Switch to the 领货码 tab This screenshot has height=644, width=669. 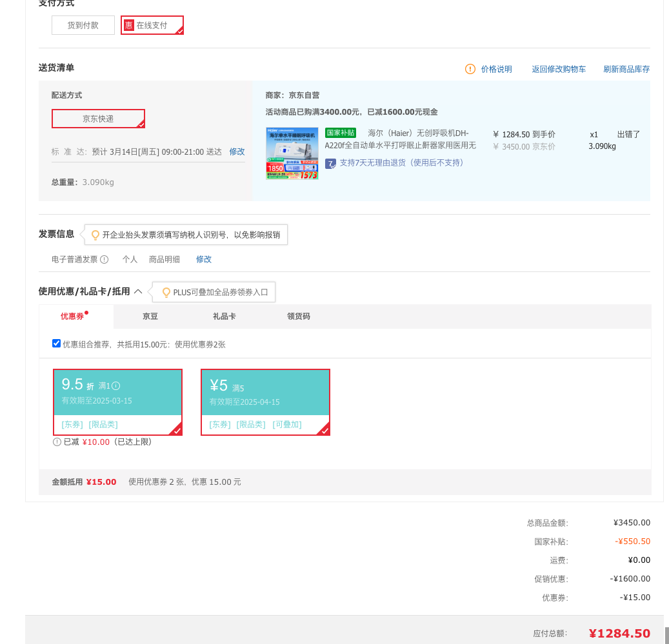coord(299,317)
